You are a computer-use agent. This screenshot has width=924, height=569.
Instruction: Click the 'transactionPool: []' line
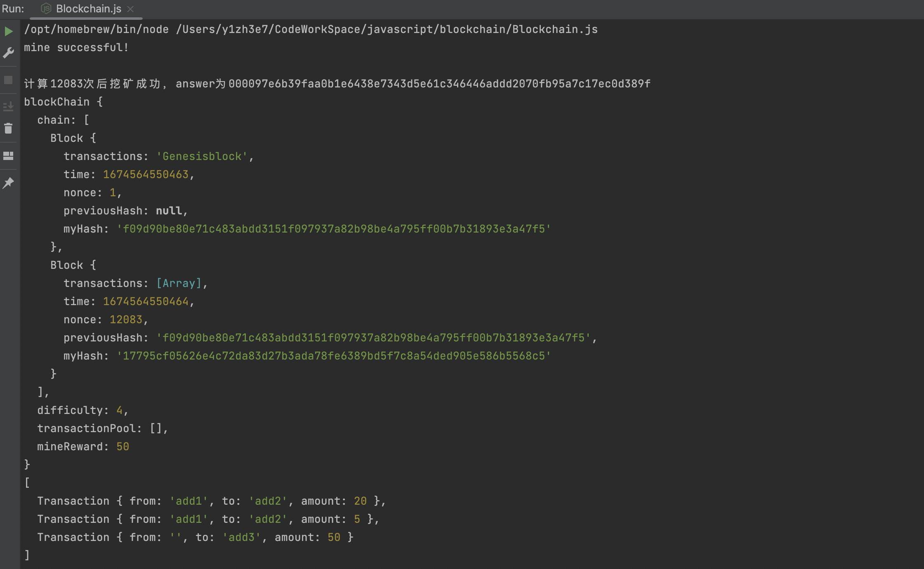point(102,428)
